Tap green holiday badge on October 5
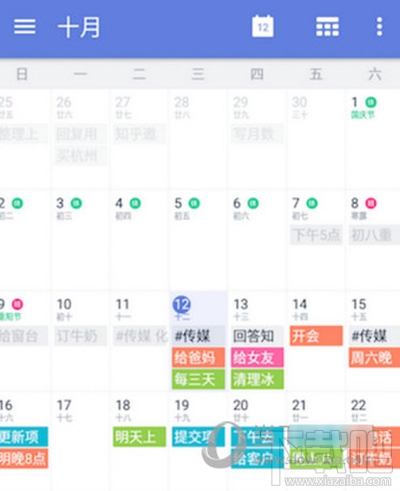The image size is (400, 491). click(194, 203)
